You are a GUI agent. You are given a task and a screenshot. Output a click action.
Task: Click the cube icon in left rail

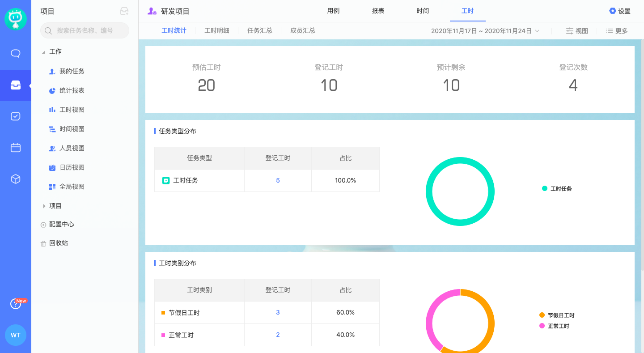tap(16, 179)
